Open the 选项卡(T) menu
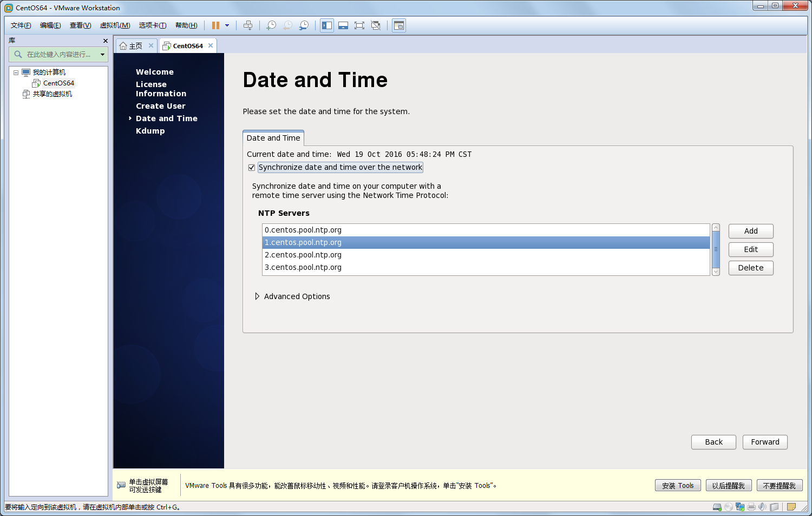Image resolution: width=812 pixels, height=516 pixels. 153,25
